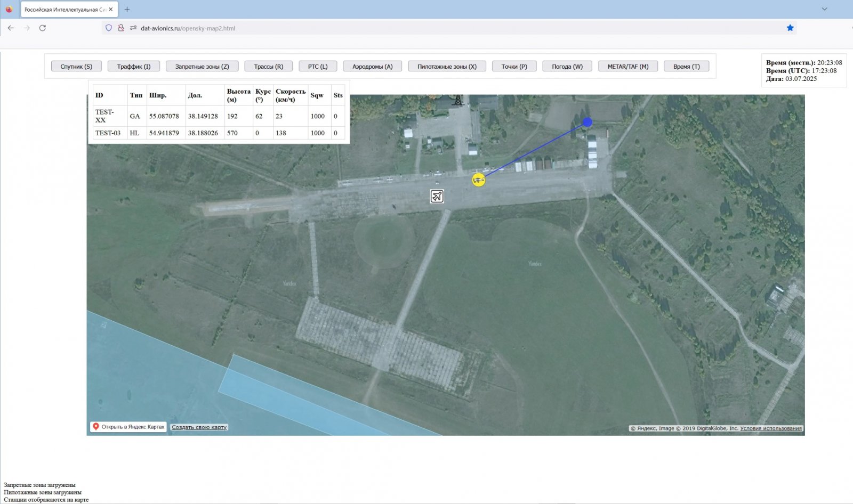Toggle Точки (P) layer
This screenshot has width=853, height=504.
(x=514, y=66)
